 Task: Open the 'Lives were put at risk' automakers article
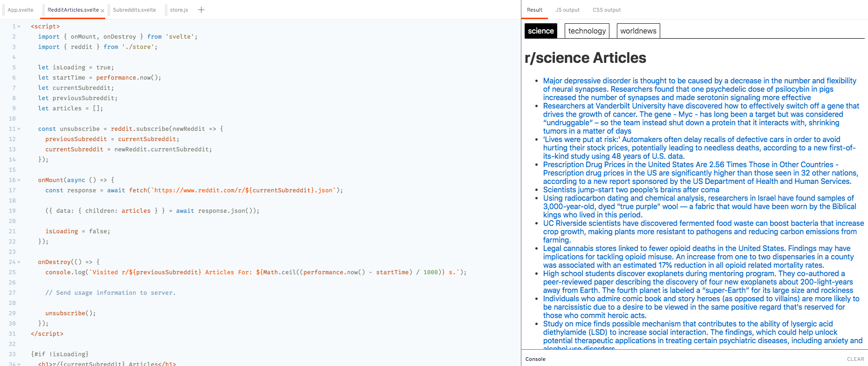click(699, 148)
